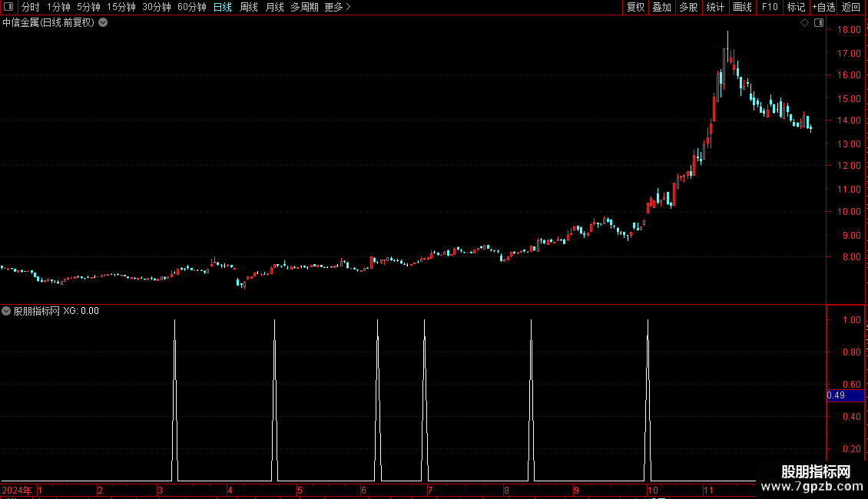Viewport: 868px width, 499px height.
Task: Click the 18.00 price axis label
Action: 849,30
